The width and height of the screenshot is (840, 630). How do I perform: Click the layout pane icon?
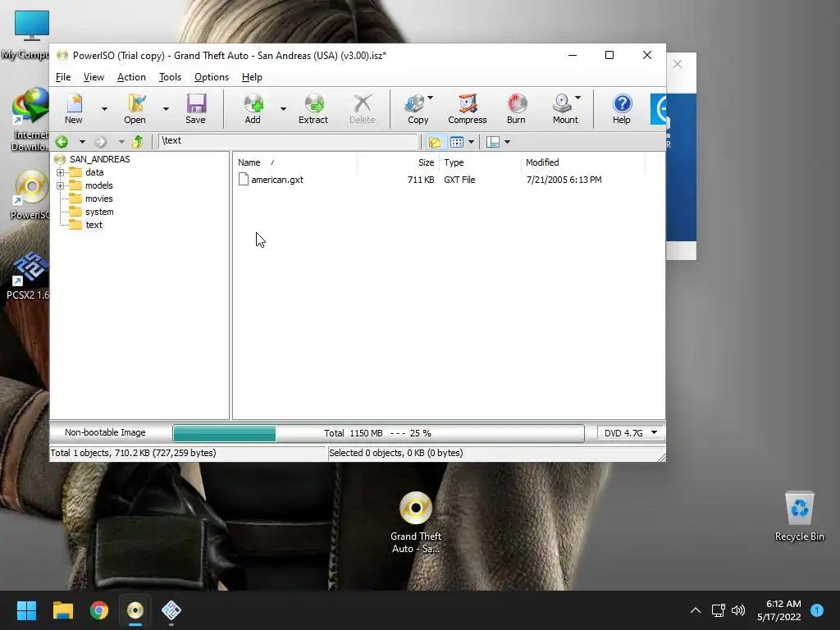point(493,142)
